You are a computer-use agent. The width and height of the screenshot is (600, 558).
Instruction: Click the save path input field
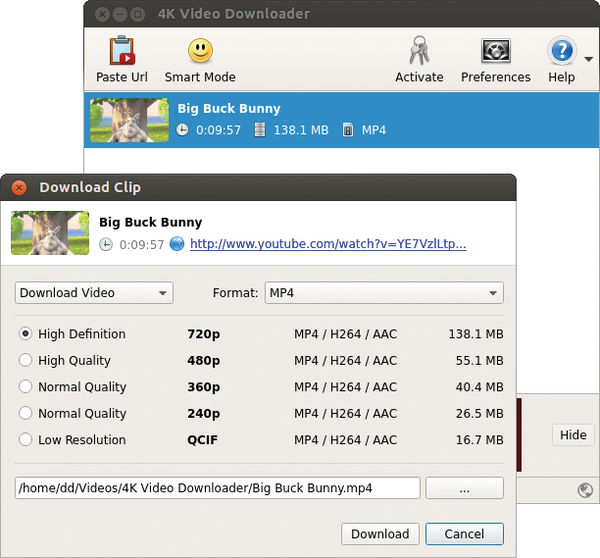click(x=218, y=488)
